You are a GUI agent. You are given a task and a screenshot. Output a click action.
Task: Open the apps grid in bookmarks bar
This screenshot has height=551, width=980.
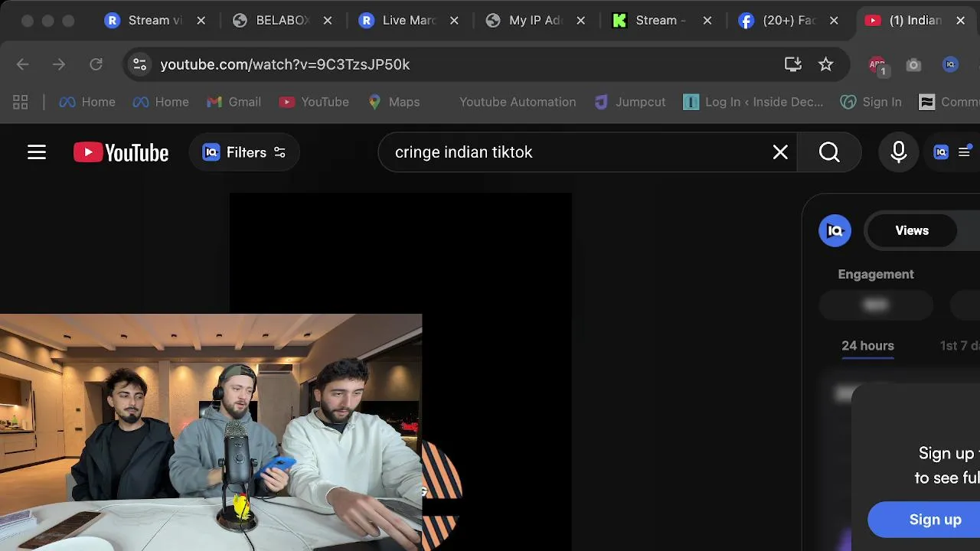click(21, 102)
